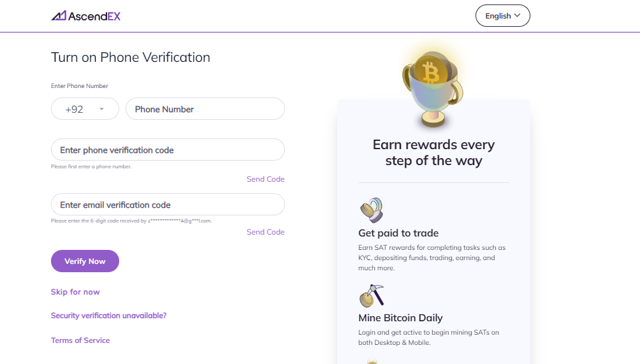Click the pickaxe icon above Mine Bitcoin Daily

[372, 296]
